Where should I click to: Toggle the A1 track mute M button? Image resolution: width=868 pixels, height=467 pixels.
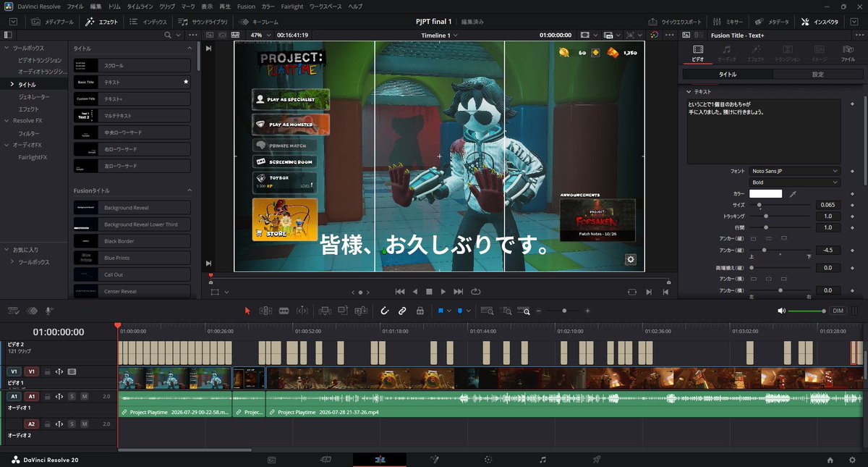[x=84, y=396]
